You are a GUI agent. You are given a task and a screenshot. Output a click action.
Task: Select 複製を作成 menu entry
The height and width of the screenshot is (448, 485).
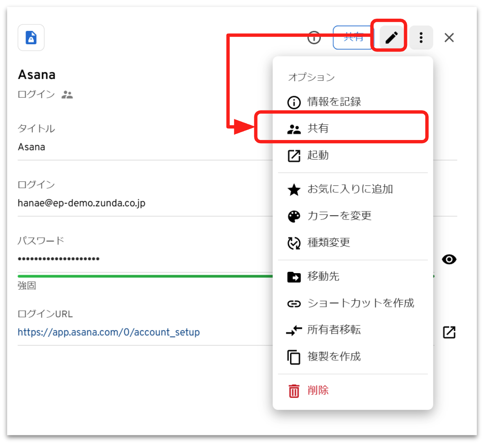(353, 357)
